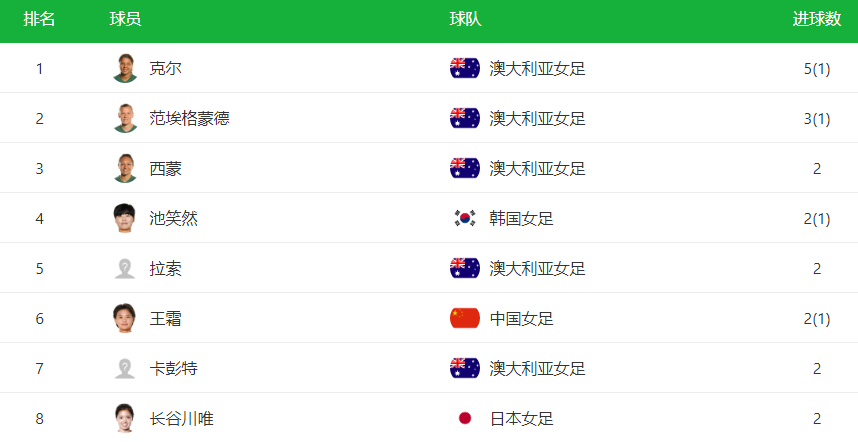Click 王霜's player avatar
The height and width of the screenshot is (442, 858).
point(125,318)
